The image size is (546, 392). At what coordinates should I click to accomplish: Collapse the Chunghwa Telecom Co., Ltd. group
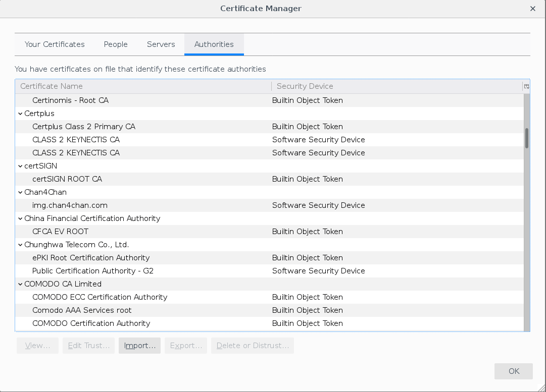20,245
